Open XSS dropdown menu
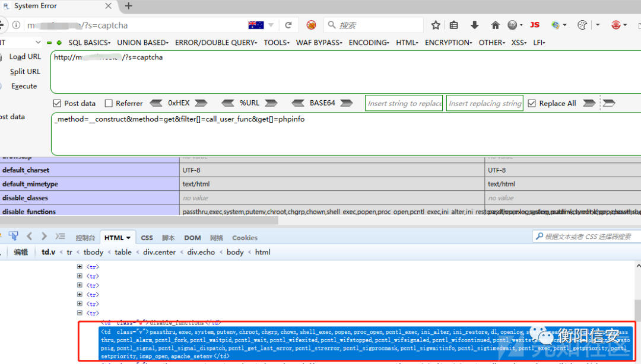 tap(519, 43)
